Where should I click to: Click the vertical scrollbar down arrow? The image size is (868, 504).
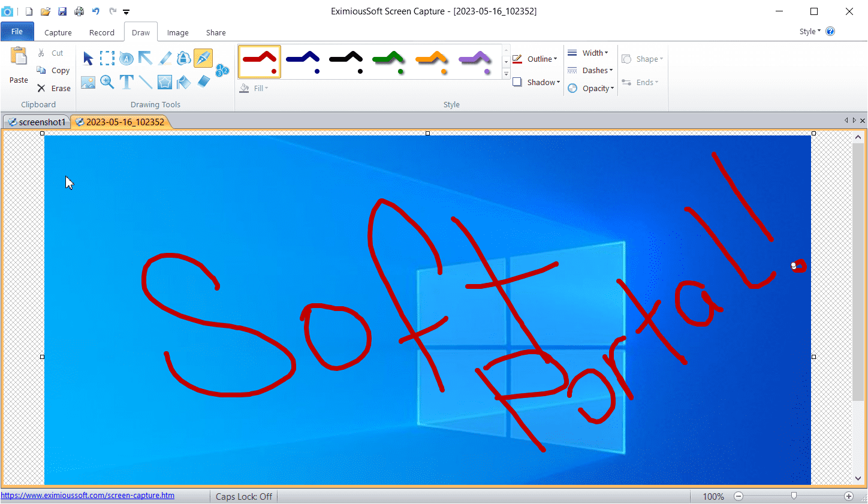pos(858,478)
